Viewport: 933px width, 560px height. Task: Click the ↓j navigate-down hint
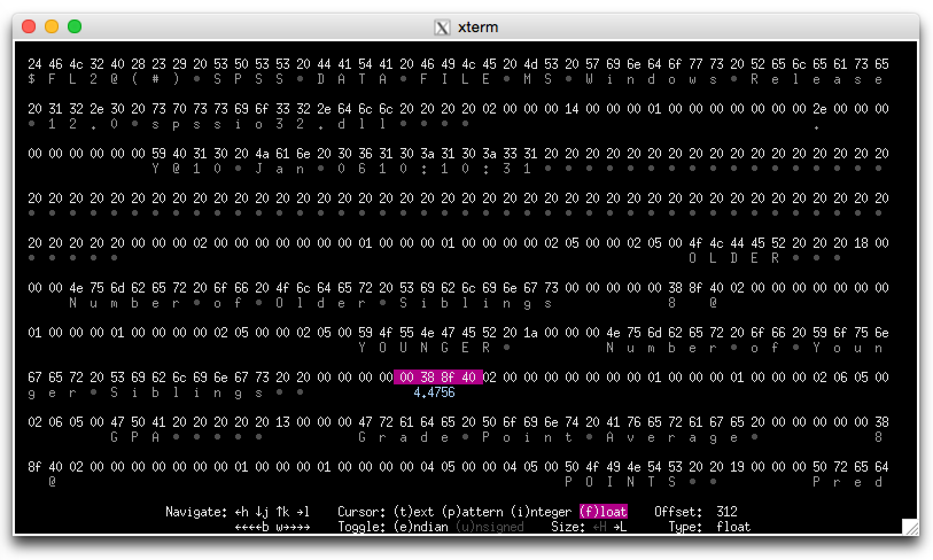pyautogui.click(x=262, y=511)
